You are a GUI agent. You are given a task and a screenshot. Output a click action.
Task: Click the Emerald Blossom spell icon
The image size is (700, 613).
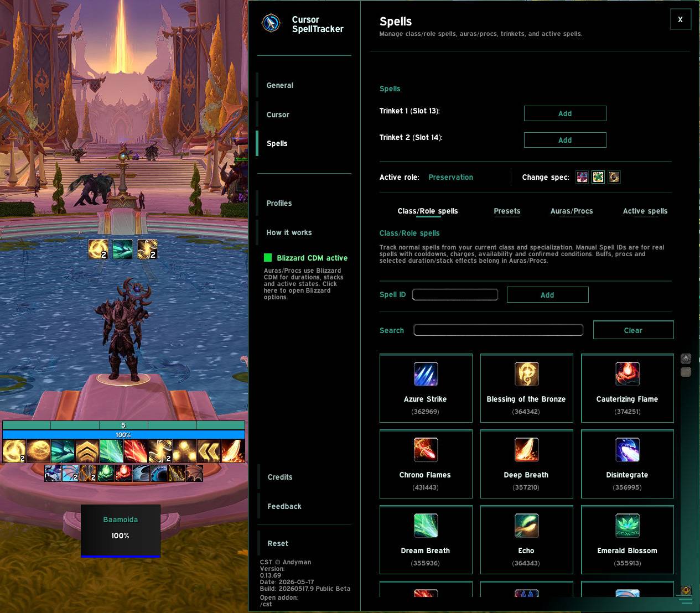(x=627, y=526)
